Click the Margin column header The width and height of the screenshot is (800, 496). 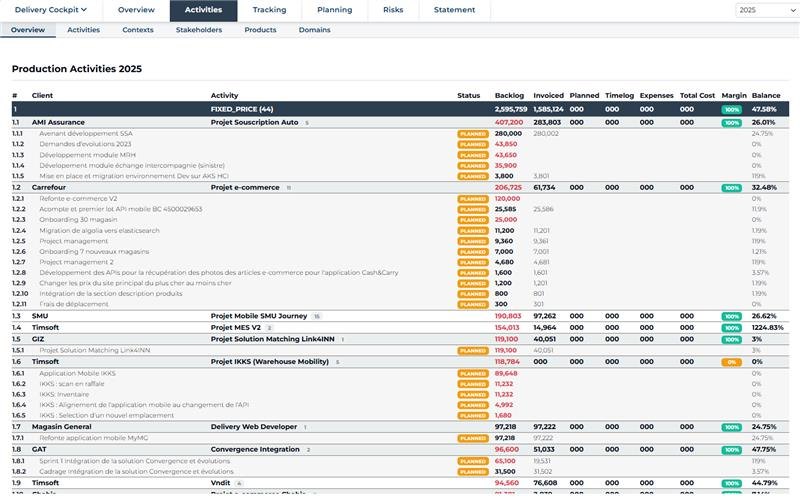[x=734, y=95]
